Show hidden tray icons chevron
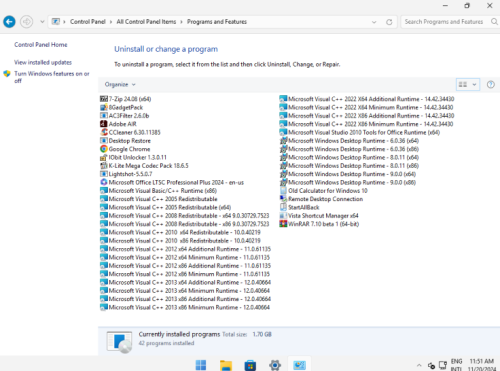Image resolution: width=500 pixels, height=371 pixels. pos(419,365)
